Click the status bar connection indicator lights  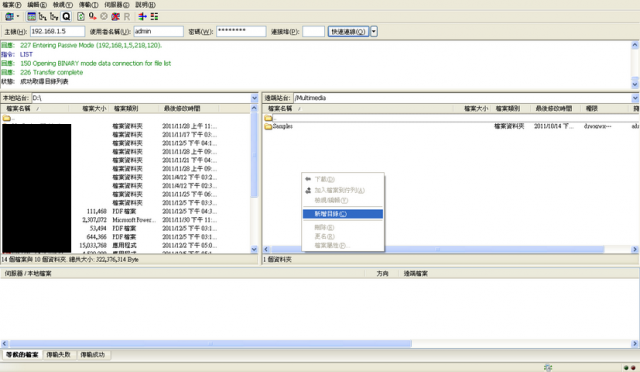point(629,368)
